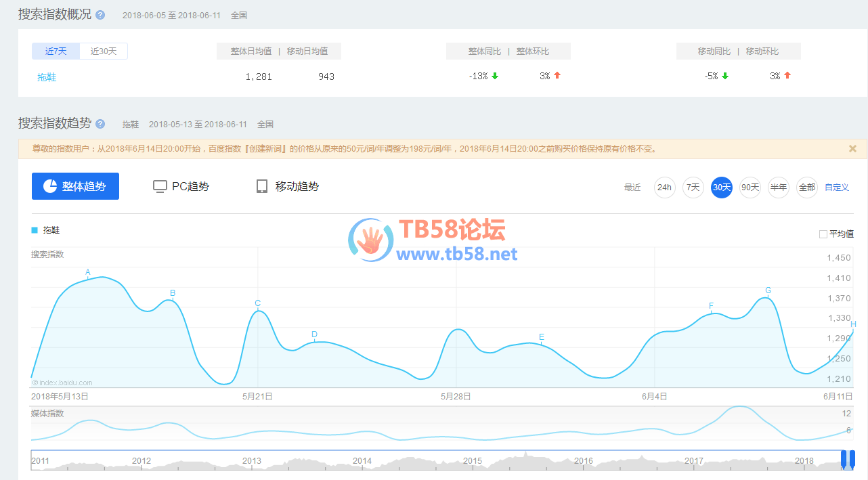Image resolution: width=868 pixels, height=480 pixels.
Task: Open the 拖鞋 keyword link
Action: coord(47,77)
